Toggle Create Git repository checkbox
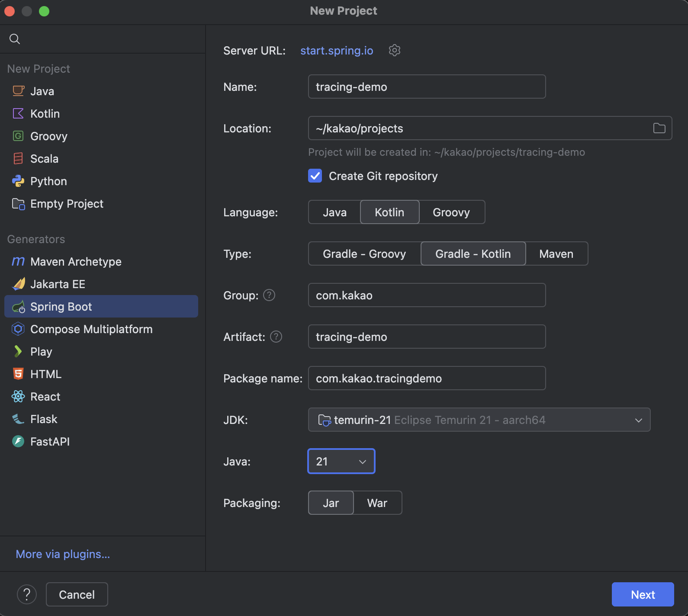Image resolution: width=688 pixels, height=616 pixels. tap(315, 176)
